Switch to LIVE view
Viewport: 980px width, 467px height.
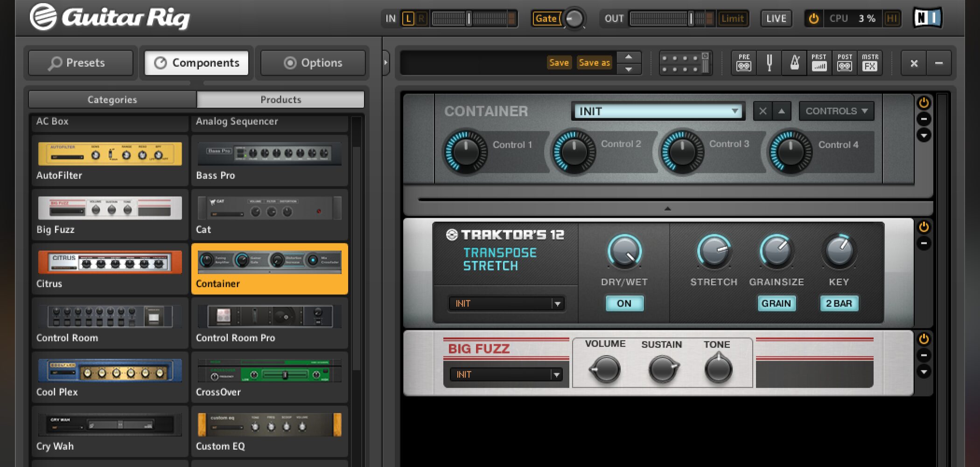point(776,19)
